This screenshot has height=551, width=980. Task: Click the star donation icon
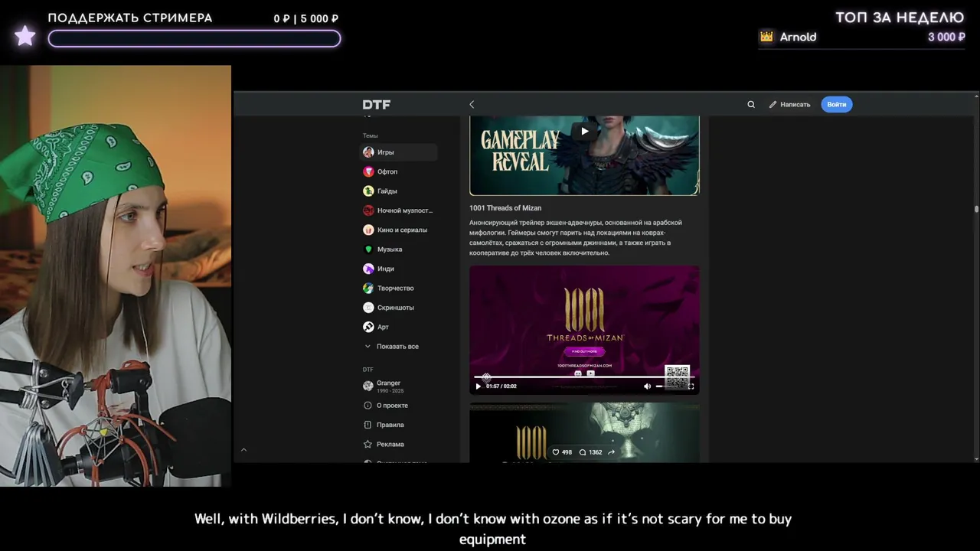point(25,35)
